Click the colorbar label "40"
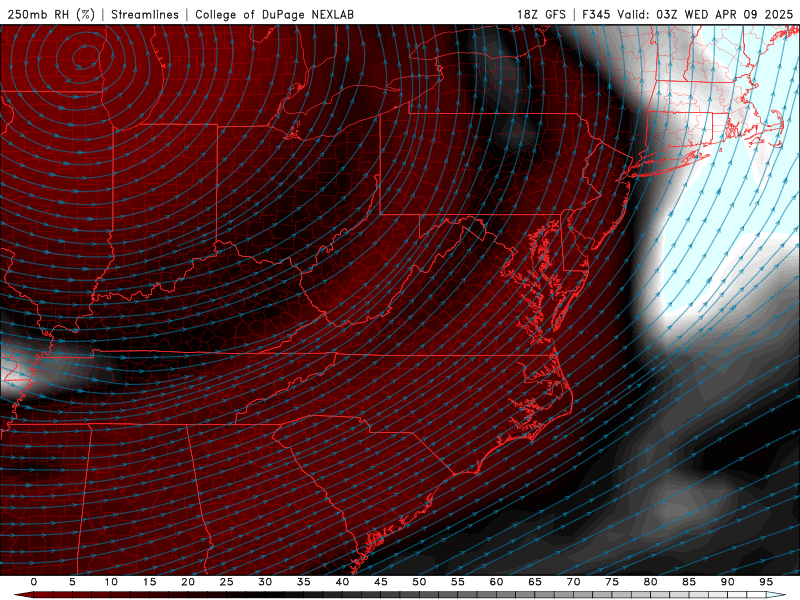800x600 pixels. click(342, 582)
